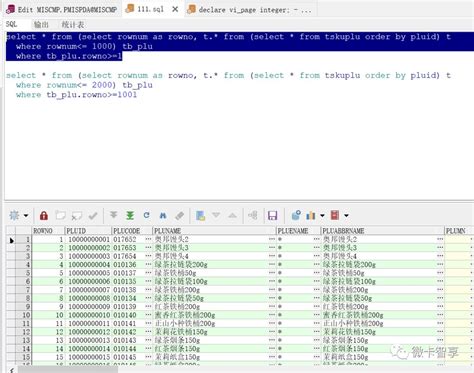Image resolution: width=474 pixels, height=373 pixels.
Task: Expand the chart icon dropdown arrow
Action: point(322,216)
